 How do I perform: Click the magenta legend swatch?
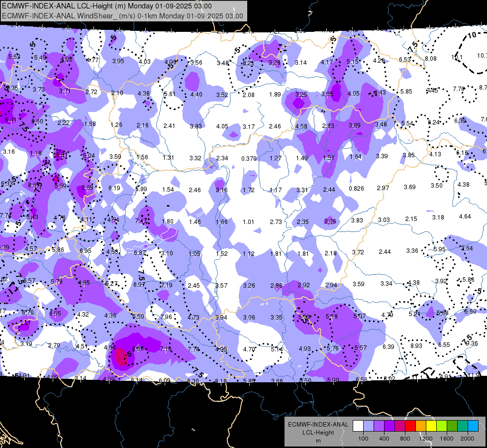tap(400, 426)
